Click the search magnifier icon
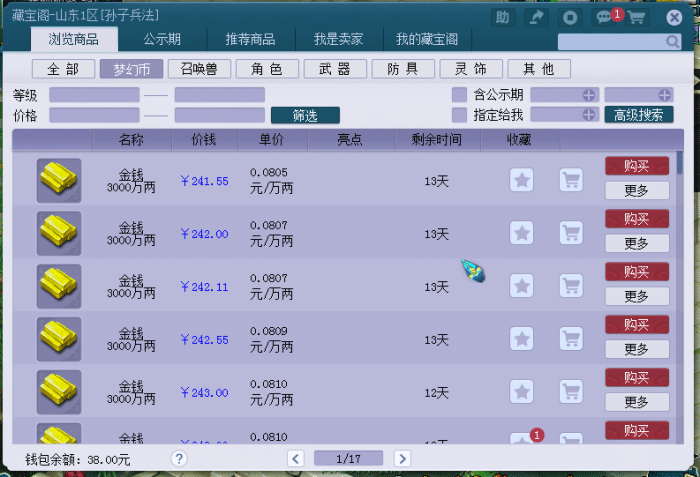This screenshot has width=700, height=477. pyautogui.click(x=672, y=42)
